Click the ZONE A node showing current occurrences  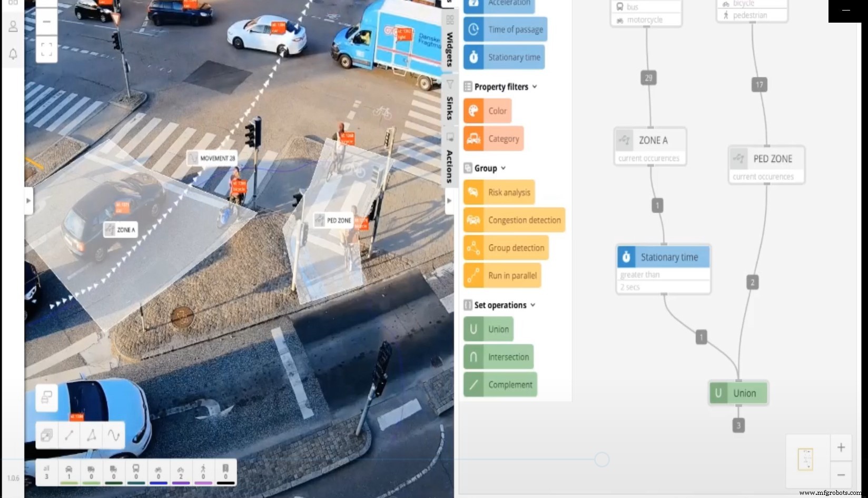point(650,146)
